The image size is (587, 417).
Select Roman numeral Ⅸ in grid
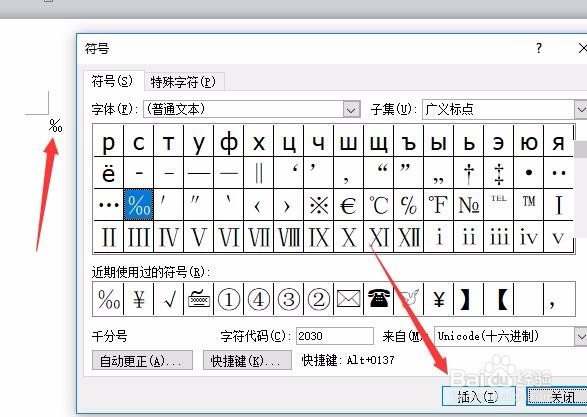tap(319, 237)
